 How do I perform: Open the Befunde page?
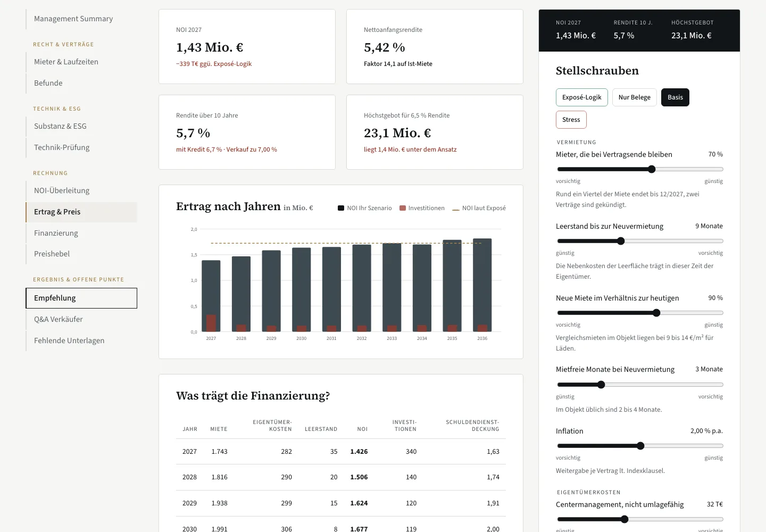coord(81,83)
